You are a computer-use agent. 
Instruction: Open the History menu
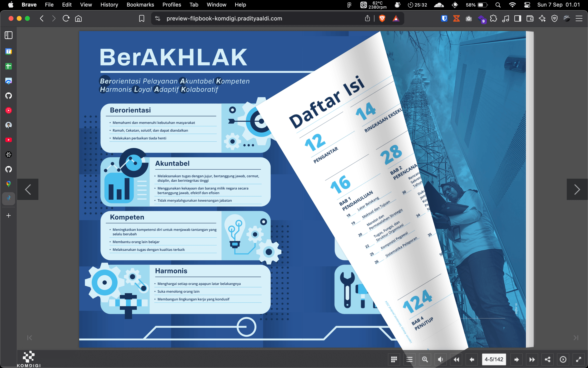click(x=109, y=5)
